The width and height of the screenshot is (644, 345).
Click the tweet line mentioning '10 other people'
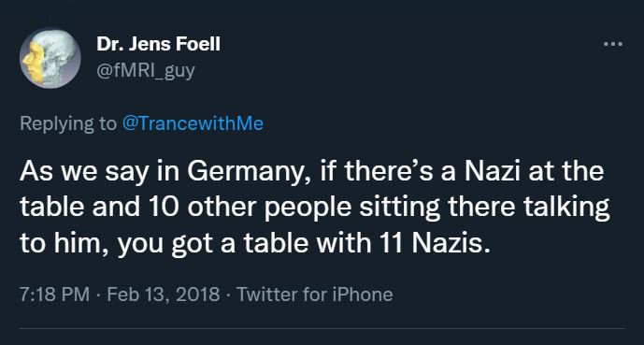coord(315,208)
